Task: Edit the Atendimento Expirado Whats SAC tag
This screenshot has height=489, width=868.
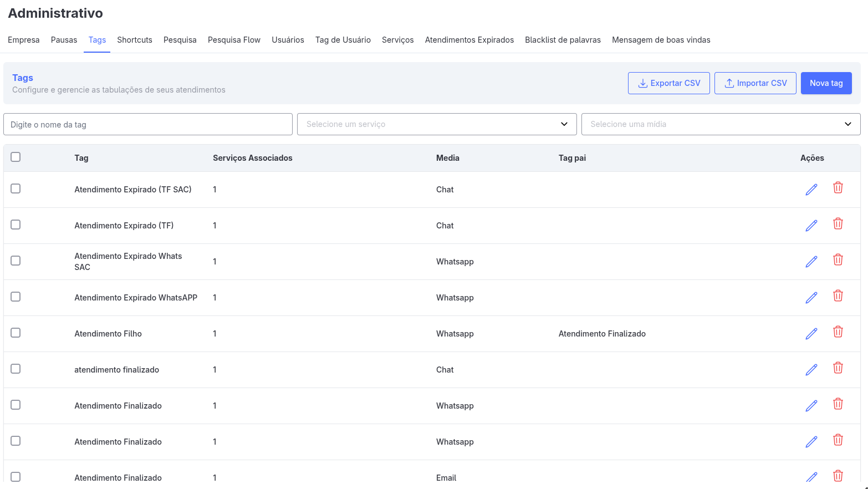Action: [x=811, y=262]
